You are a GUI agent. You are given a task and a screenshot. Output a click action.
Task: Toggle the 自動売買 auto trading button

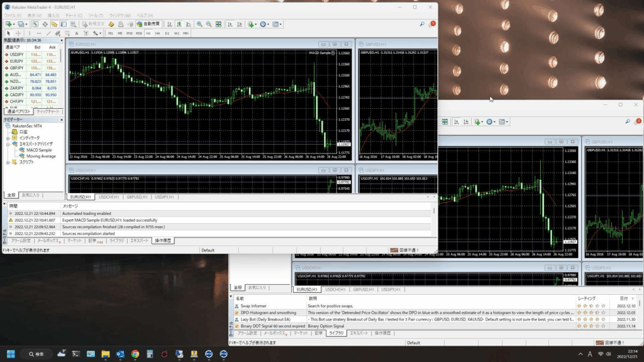pyautogui.click(x=148, y=25)
